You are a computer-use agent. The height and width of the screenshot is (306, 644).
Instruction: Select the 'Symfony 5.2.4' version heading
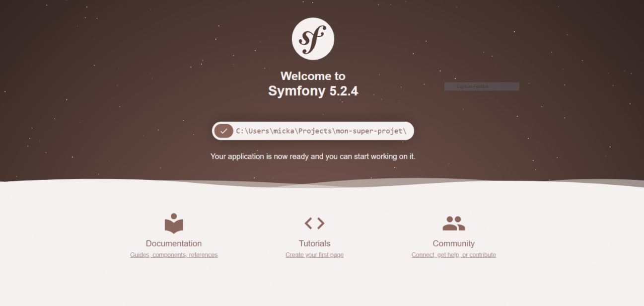pyautogui.click(x=313, y=91)
